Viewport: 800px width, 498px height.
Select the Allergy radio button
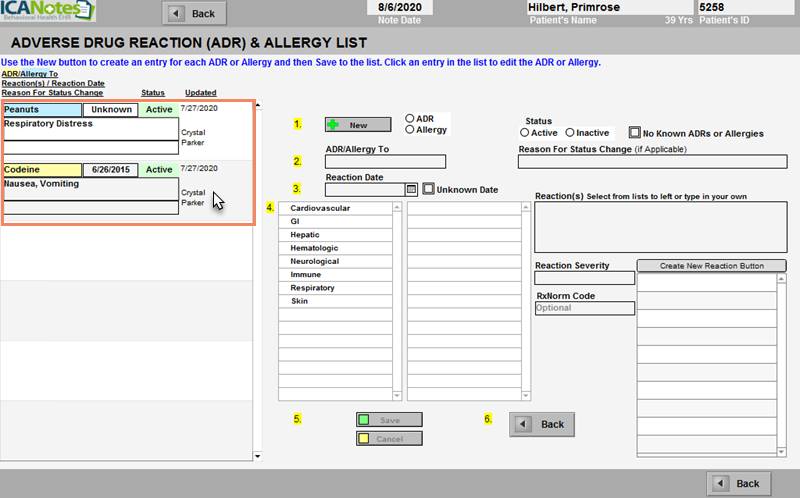(410, 130)
